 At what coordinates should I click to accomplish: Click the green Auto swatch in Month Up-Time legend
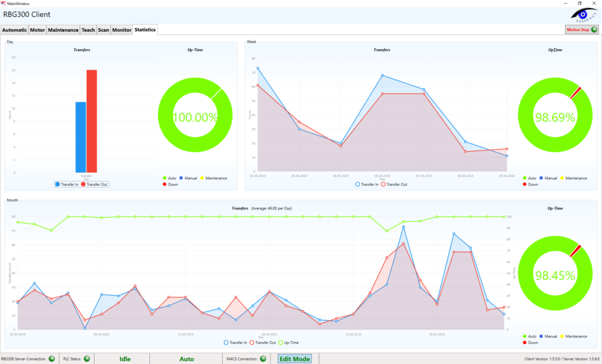pos(524,336)
